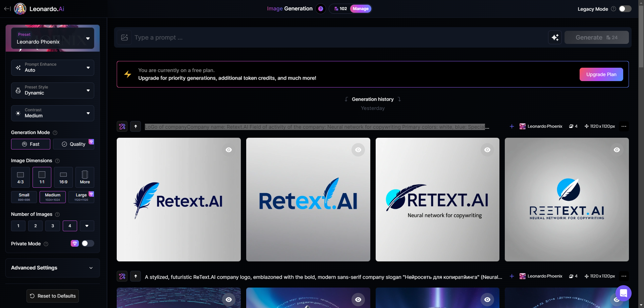This screenshot has width=644, height=308.
Task: Click the Upgrade Plan button
Action: tap(601, 74)
